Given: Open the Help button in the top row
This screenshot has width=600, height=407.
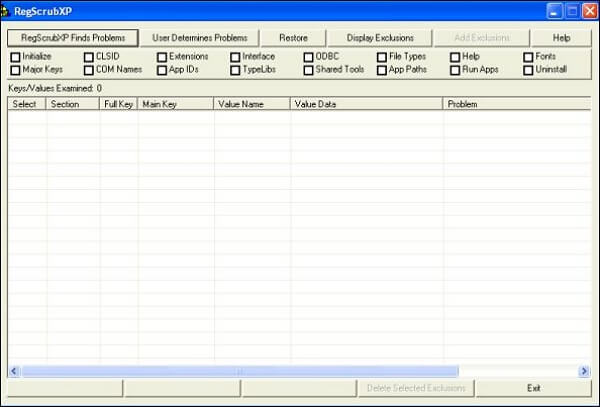Looking at the screenshot, I should pyautogui.click(x=561, y=38).
